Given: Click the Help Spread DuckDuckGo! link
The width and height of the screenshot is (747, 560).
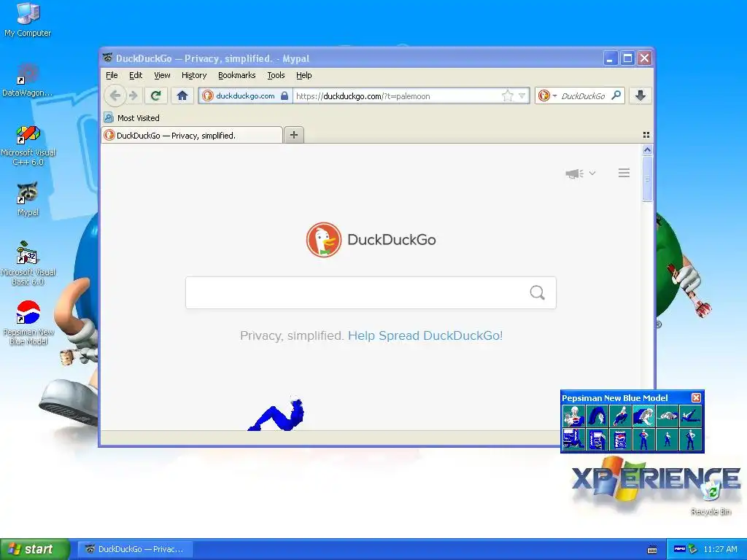Looking at the screenshot, I should point(425,335).
